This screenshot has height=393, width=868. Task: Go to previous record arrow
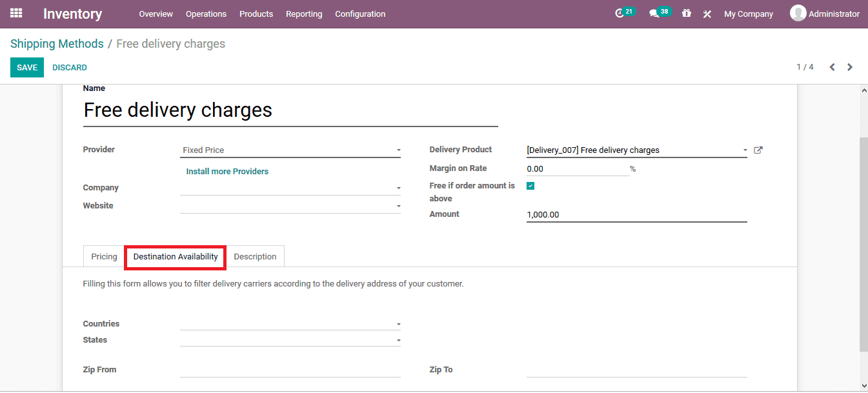[833, 67]
